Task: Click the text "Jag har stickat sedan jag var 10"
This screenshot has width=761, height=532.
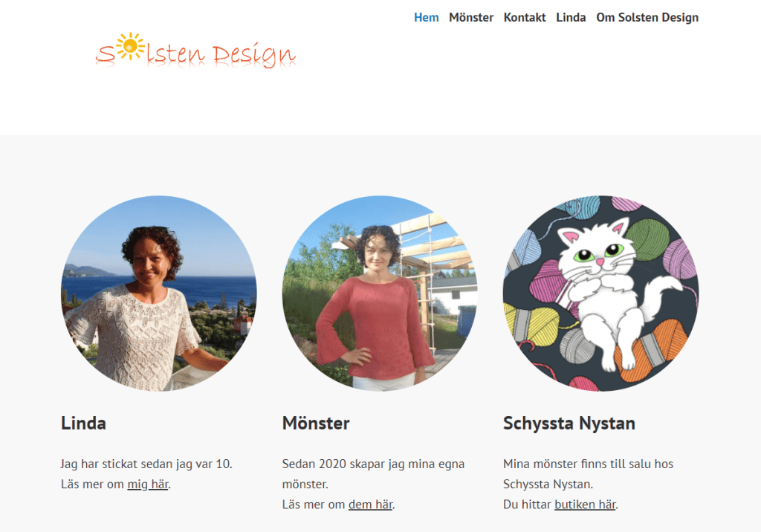Action: tap(146, 464)
